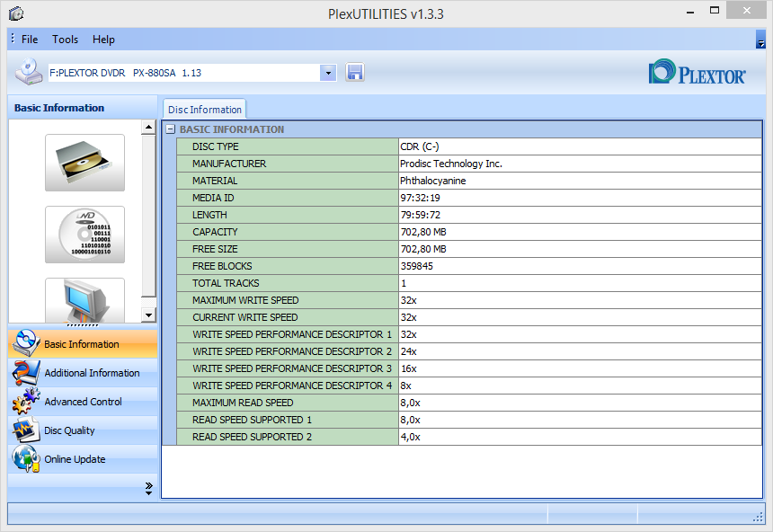Select the CAPACITY row label
The width and height of the screenshot is (773, 532).
pos(288,232)
